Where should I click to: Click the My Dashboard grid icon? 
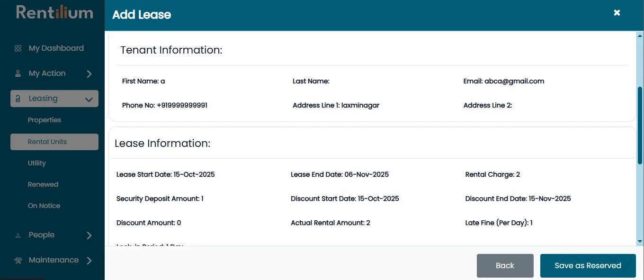[18, 48]
